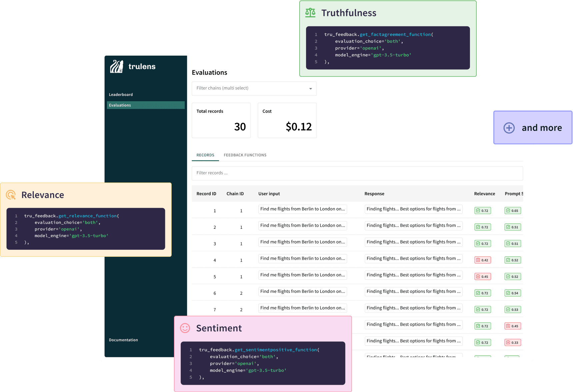Click the Sentiment smiley face icon

[x=185, y=328]
